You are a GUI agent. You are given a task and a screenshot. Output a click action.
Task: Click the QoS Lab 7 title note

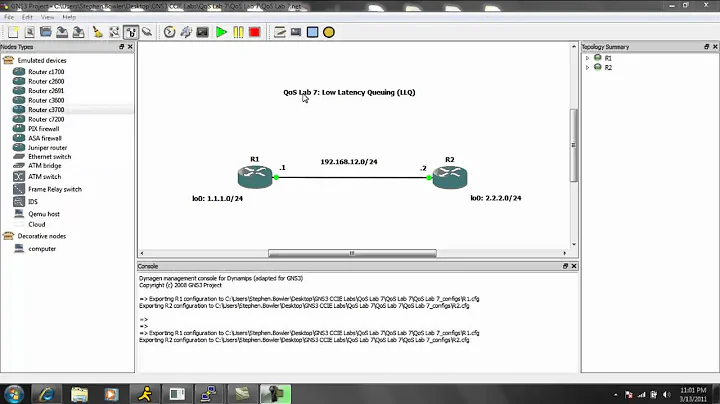349,92
